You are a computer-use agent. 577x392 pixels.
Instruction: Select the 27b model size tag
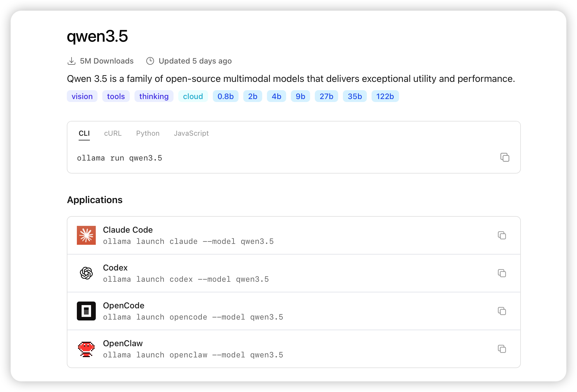326,96
